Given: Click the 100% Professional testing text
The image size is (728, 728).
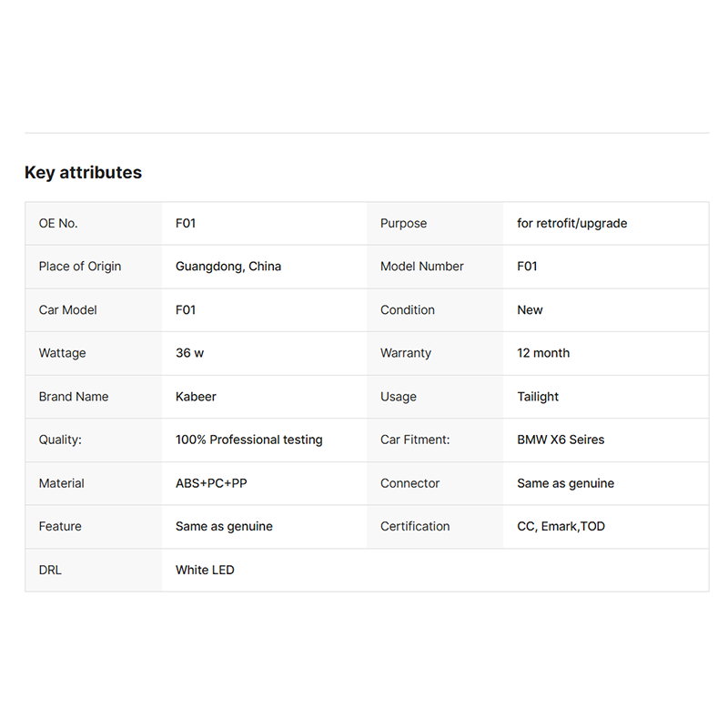Looking at the screenshot, I should pos(248,440).
